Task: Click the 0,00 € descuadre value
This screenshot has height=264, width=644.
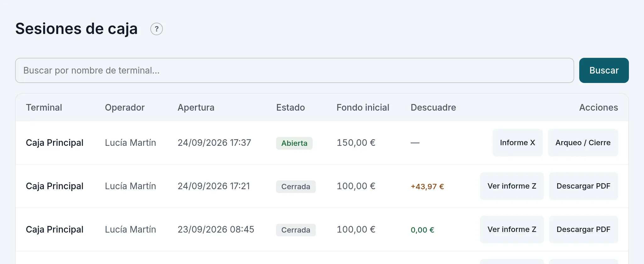Action: pyautogui.click(x=422, y=230)
